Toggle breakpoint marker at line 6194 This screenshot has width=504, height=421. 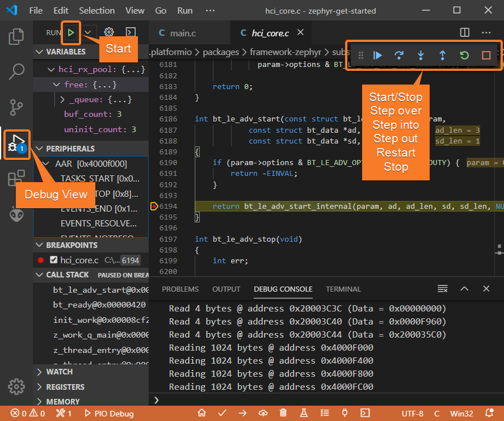point(154,207)
